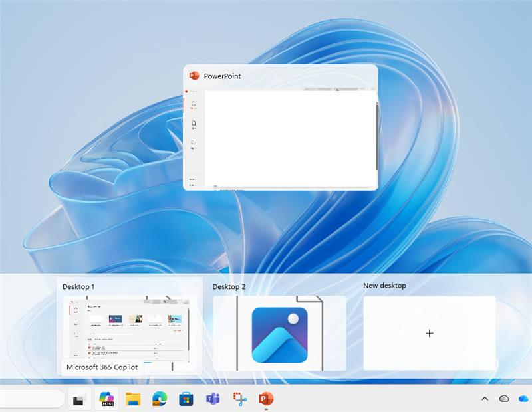Launch Microsoft 365 Copilot from taskbar

106,399
